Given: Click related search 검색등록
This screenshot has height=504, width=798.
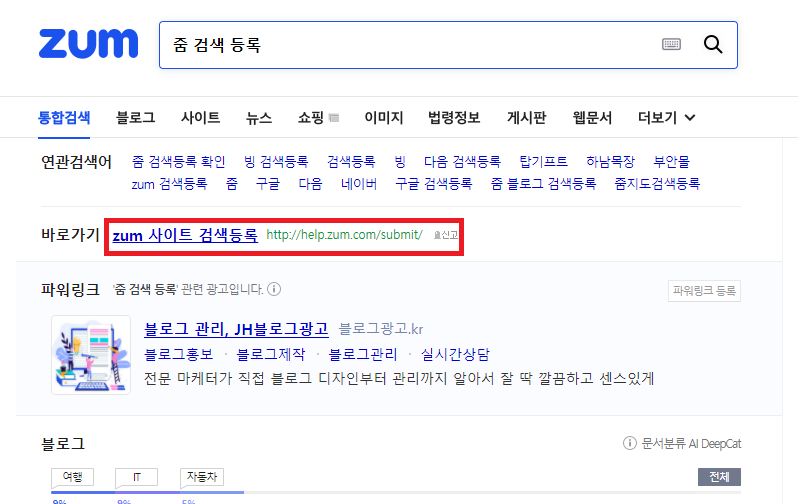Looking at the screenshot, I should [351, 162].
